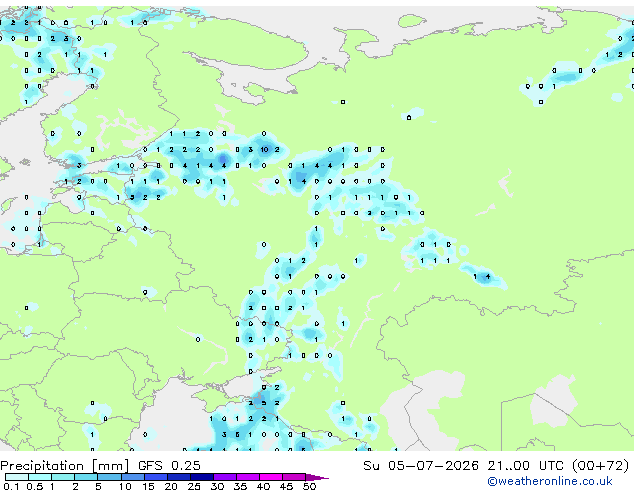Click the legend arrow tip above 50
Image resolution: width=634 pixels, height=490 pixels.
coord(317,477)
